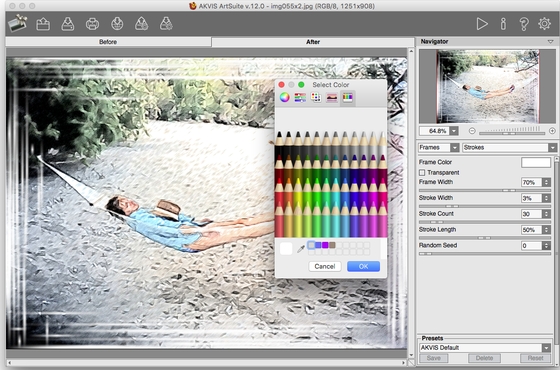Image resolution: width=560 pixels, height=370 pixels.
Task: Click the upward-arrow export toolbar icon
Action: click(141, 24)
